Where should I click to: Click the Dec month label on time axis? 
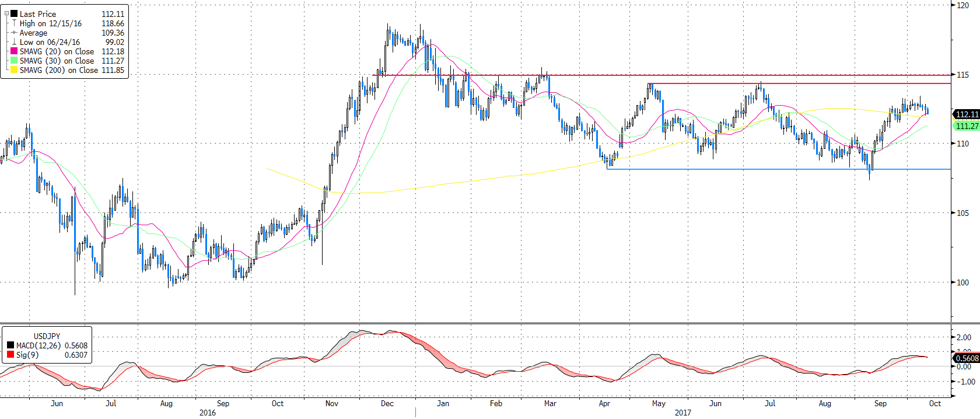click(x=387, y=403)
